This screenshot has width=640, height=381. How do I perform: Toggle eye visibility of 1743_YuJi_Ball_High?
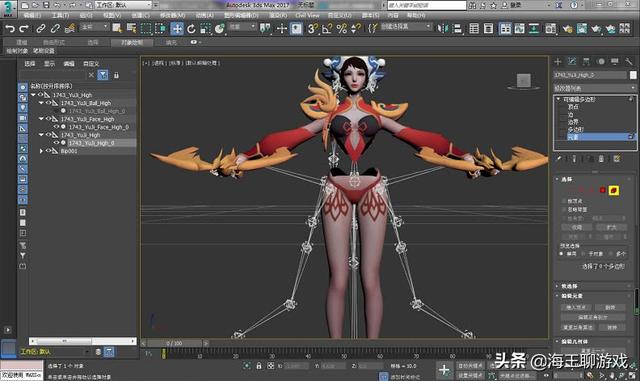click(48, 103)
